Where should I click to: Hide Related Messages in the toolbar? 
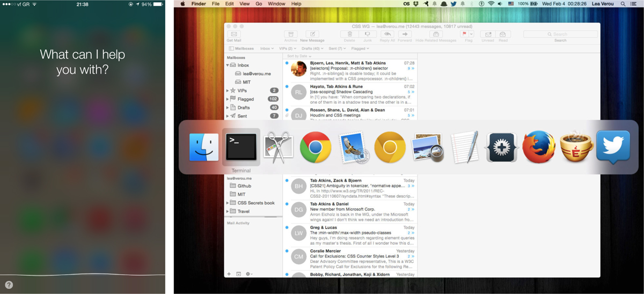435,34
